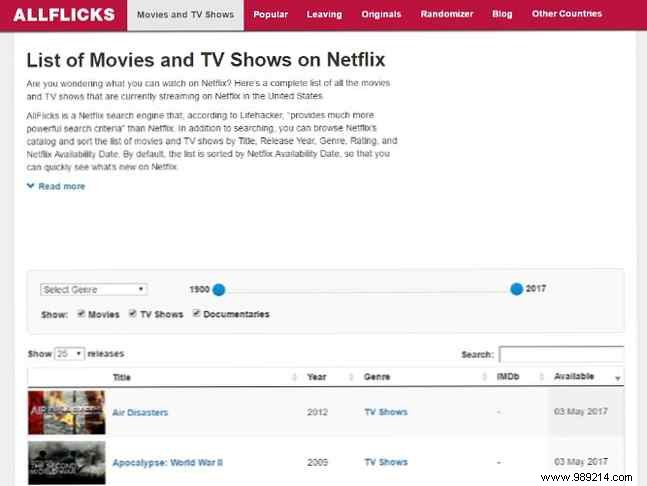Click the IMDb column sort arrows icon

[541, 377]
